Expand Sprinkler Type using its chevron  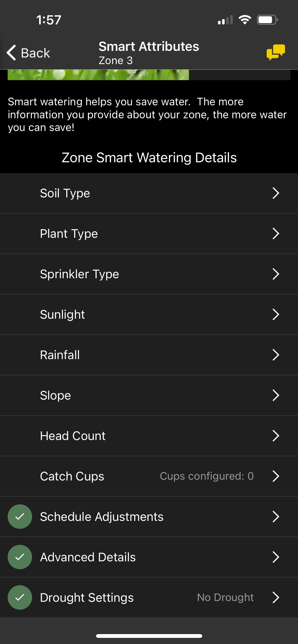pyautogui.click(x=276, y=274)
